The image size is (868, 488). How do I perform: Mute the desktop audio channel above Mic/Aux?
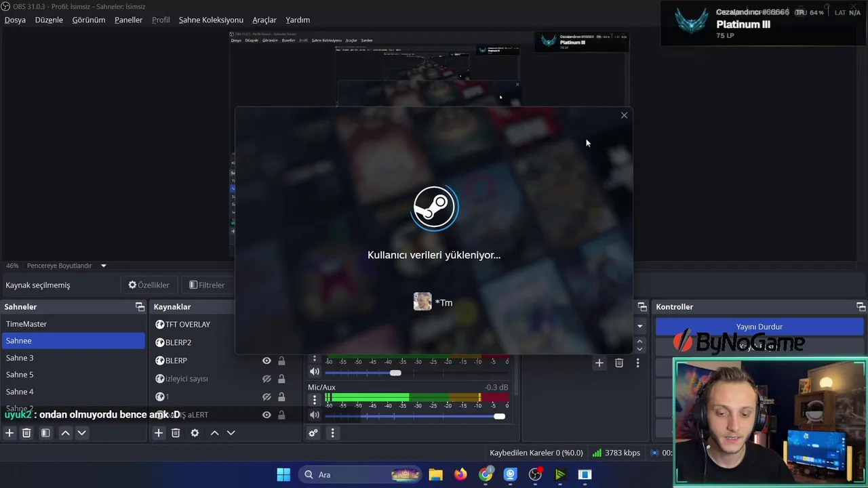[314, 371]
